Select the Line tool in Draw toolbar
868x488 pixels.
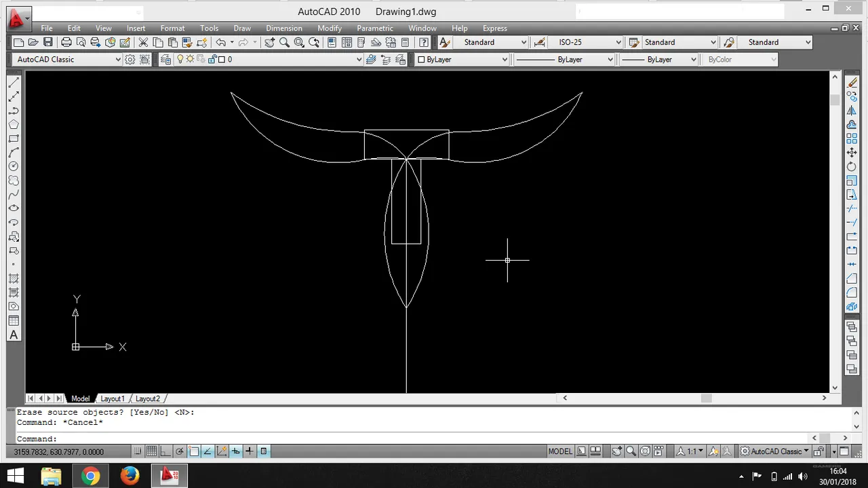pyautogui.click(x=14, y=82)
